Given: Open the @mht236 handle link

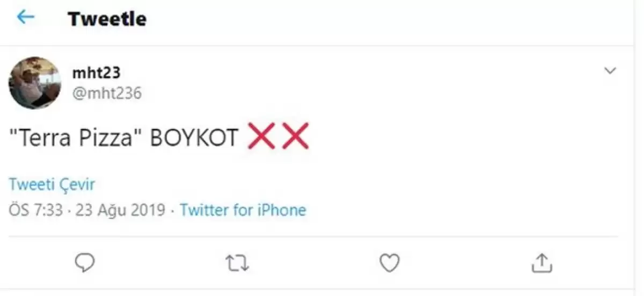Looking at the screenshot, I should click(x=107, y=93).
